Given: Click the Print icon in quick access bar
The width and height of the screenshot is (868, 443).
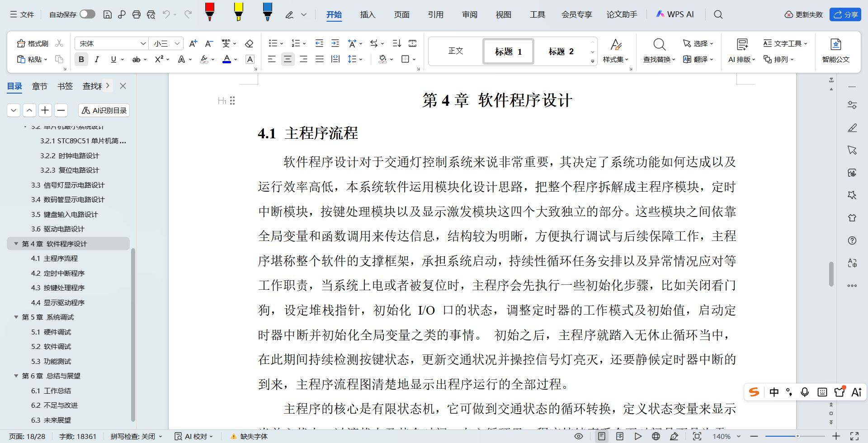Looking at the screenshot, I should (137, 14).
